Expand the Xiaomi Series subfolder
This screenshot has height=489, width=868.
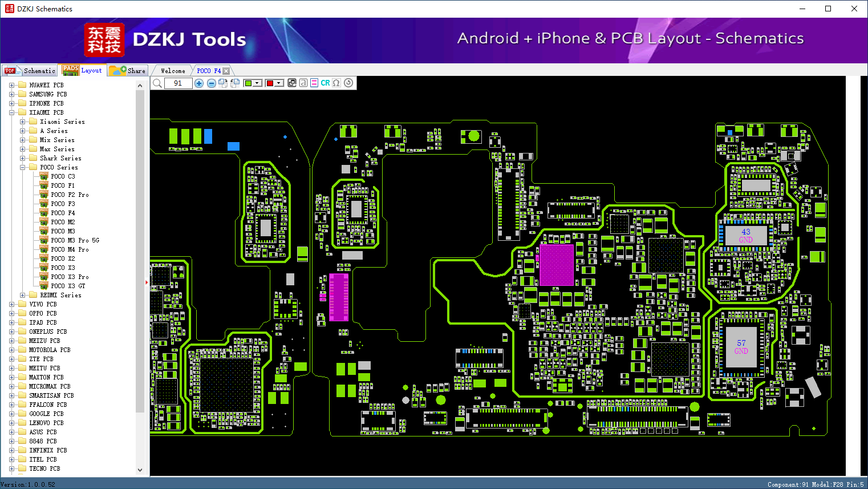(x=23, y=122)
